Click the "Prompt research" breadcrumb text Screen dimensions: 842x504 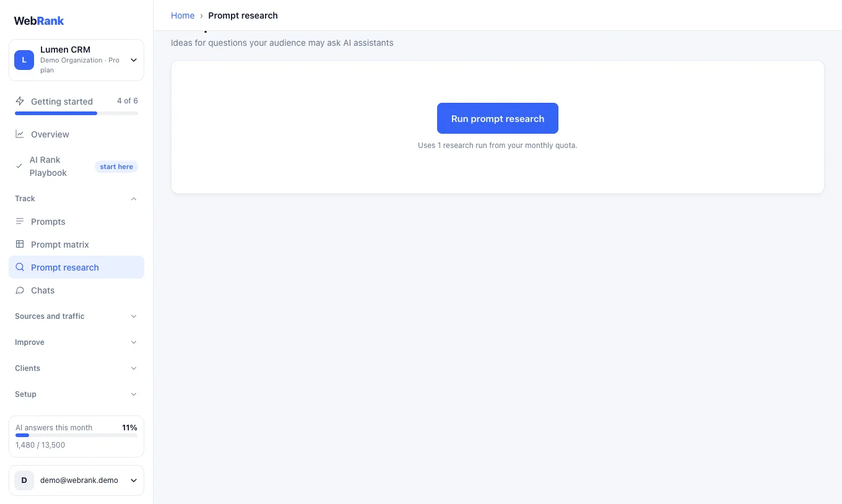(243, 15)
